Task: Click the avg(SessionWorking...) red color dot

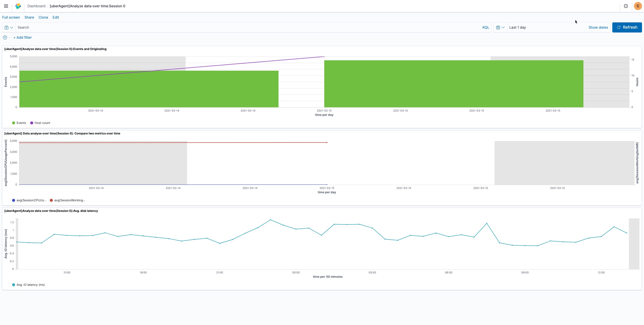Action: click(x=51, y=200)
